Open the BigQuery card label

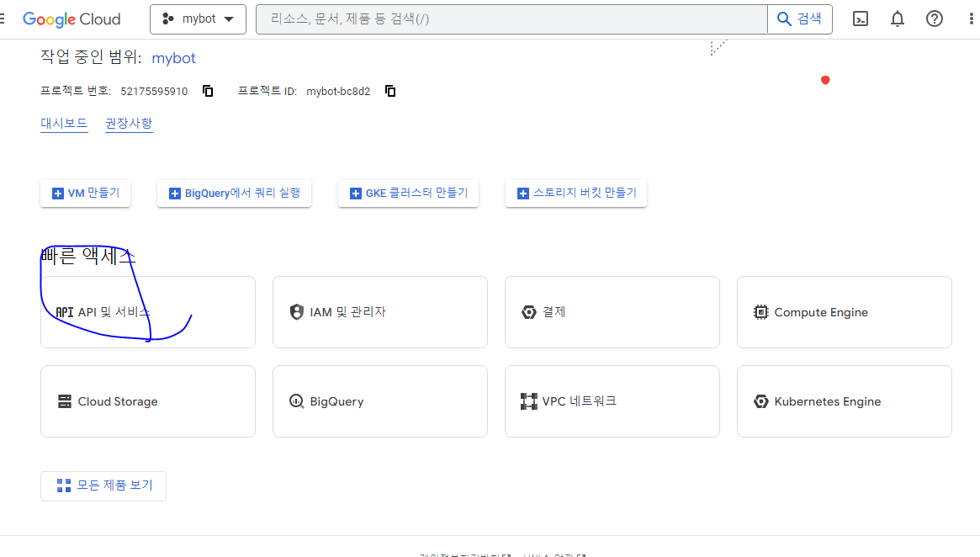[x=336, y=401]
